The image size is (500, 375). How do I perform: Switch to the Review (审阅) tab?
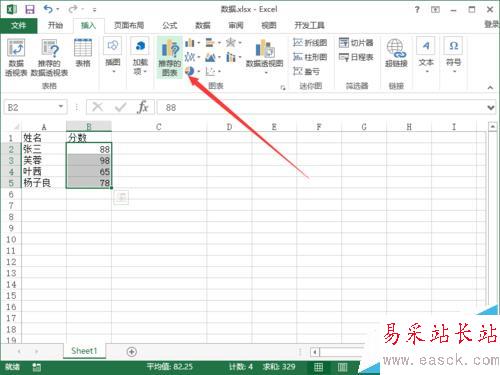pos(236,25)
